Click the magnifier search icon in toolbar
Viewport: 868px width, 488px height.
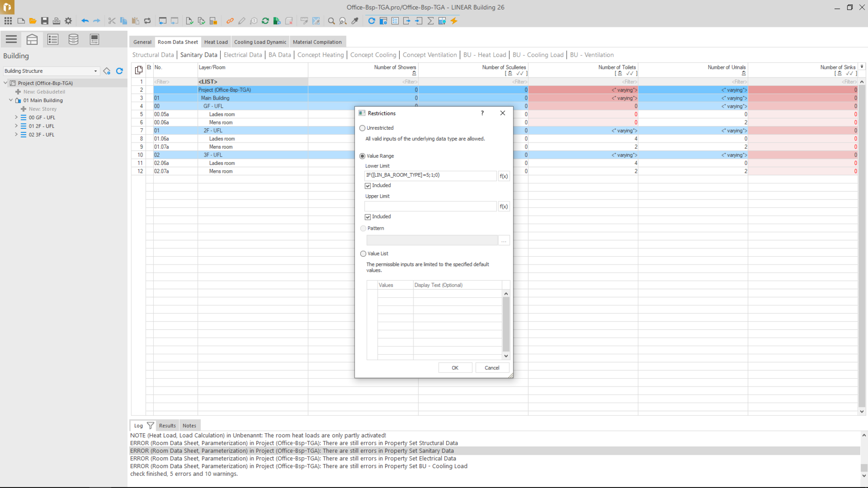tap(331, 21)
